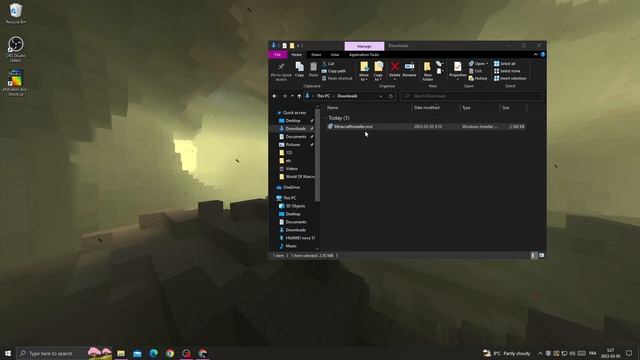Click the navigation pane scrollbar
Screen dimensions: 640x360
(318, 155)
